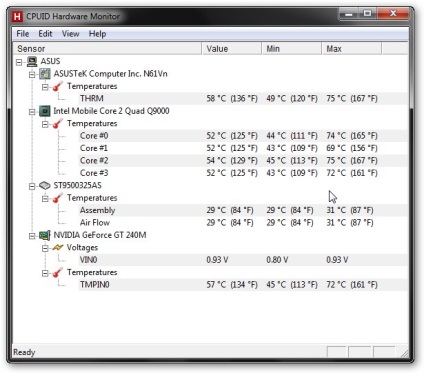Click the Min column header
This screenshot has width=424, height=373.
click(x=292, y=49)
